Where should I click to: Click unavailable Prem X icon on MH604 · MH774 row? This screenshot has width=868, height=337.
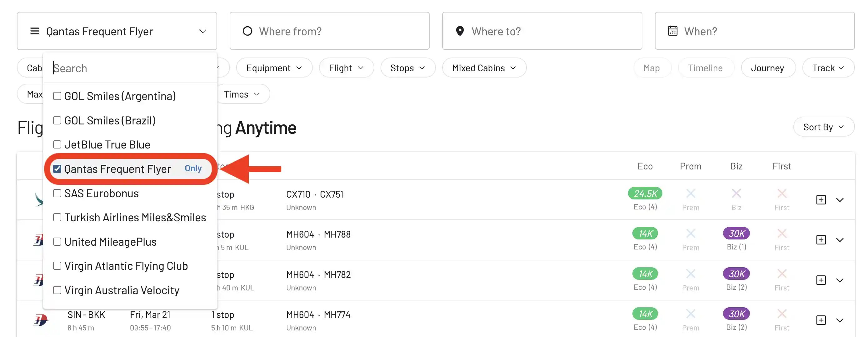[x=691, y=314]
